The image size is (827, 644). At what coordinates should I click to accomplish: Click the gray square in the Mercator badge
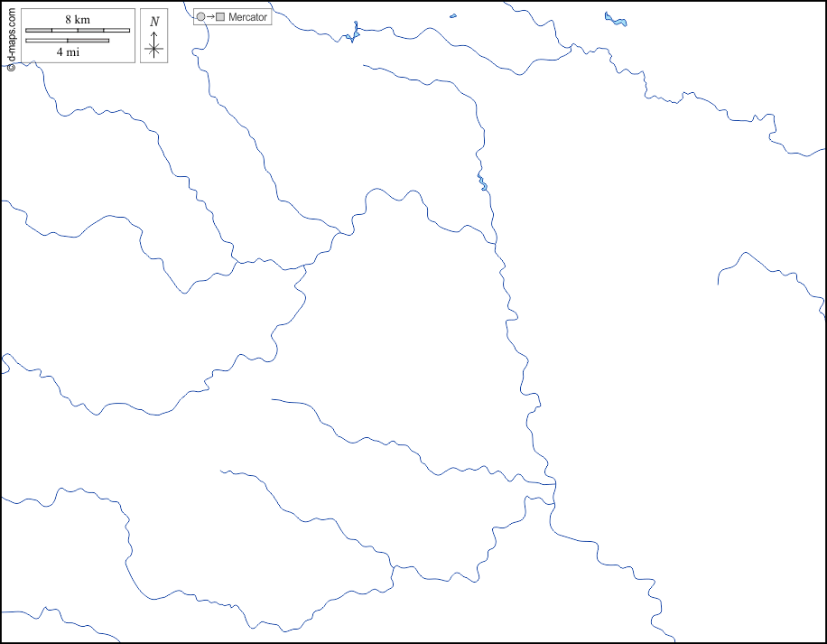click(219, 17)
